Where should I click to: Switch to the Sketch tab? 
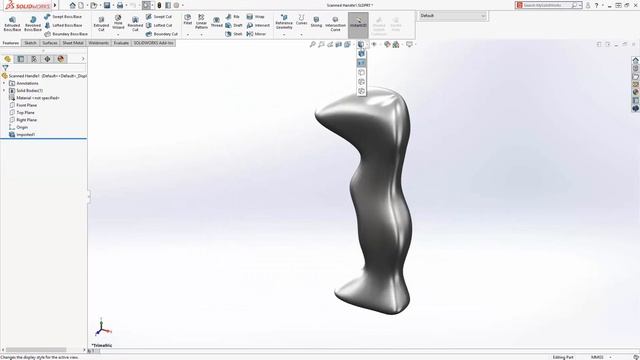(30, 43)
